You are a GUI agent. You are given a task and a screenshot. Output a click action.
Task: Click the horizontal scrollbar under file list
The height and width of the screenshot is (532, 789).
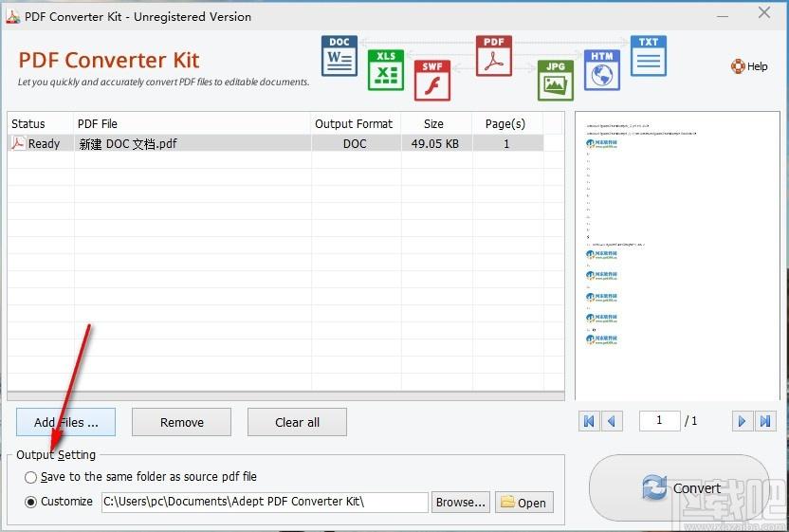285,396
